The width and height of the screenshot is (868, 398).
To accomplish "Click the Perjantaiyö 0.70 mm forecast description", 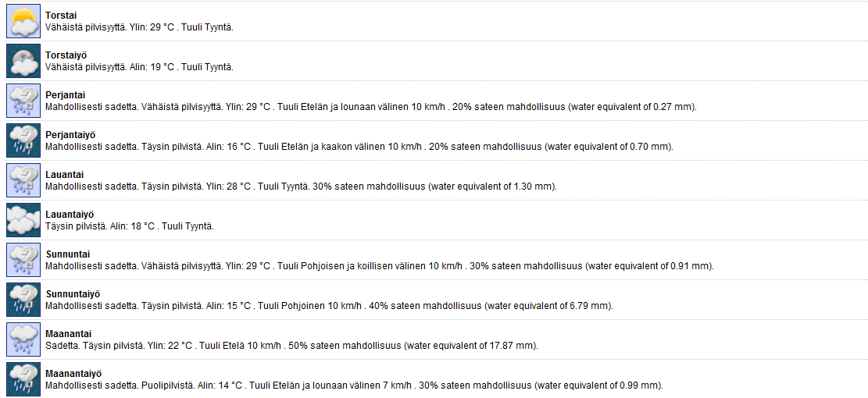I will pos(359,147).
